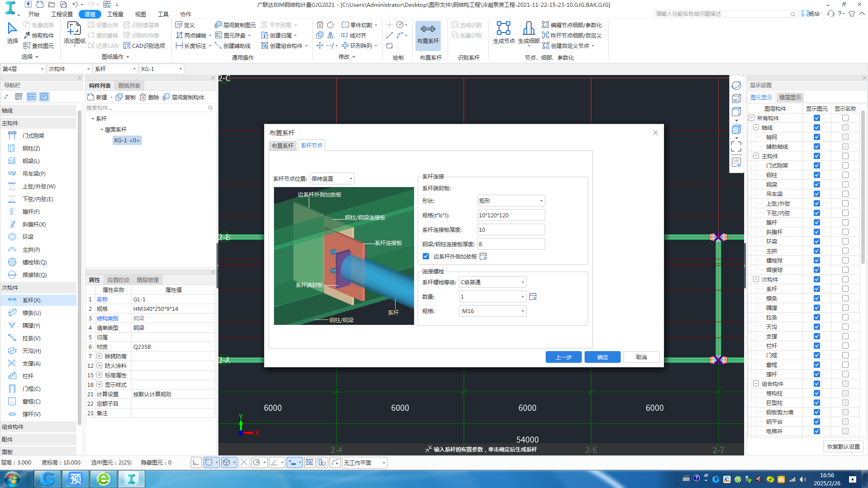
Task: Open the 第4层 floor dropdown
Action: coord(23,69)
